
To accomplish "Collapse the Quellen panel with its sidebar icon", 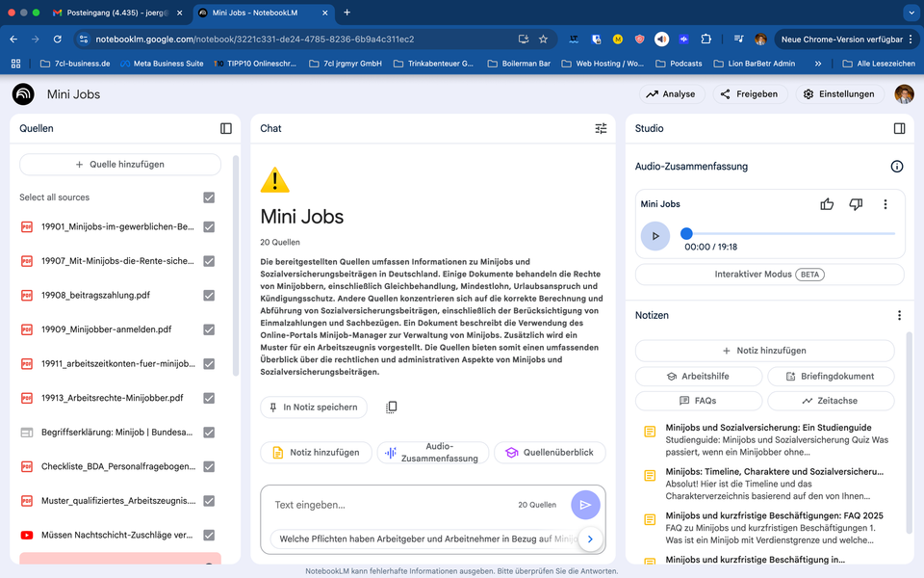I will (x=224, y=128).
